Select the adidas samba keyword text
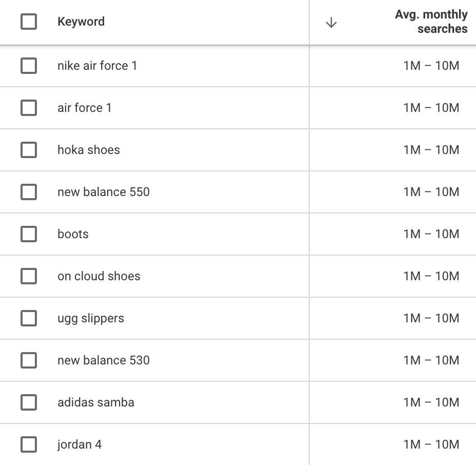Image resolution: width=476 pixels, height=465 pixels. (x=95, y=402)
